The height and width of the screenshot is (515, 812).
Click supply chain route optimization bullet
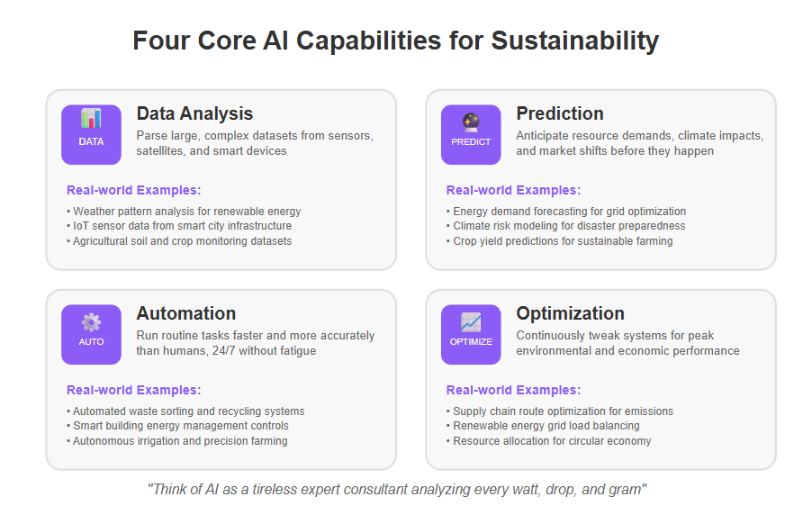[560, 411]
